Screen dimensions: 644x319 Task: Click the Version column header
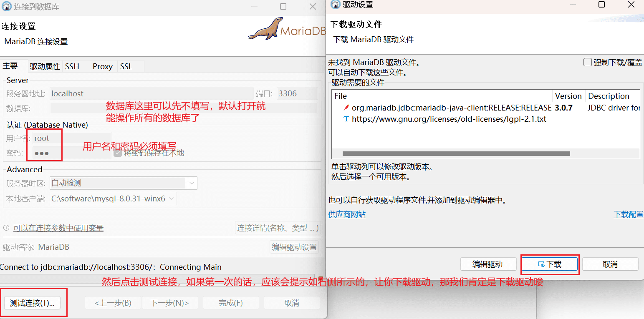click(568, 96)
